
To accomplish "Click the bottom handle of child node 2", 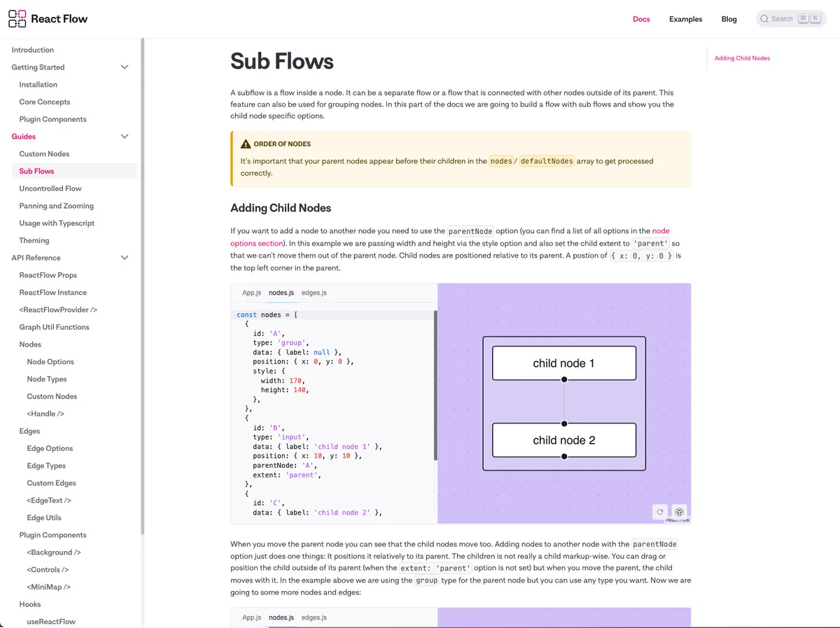I will click(x=564, y=456).
